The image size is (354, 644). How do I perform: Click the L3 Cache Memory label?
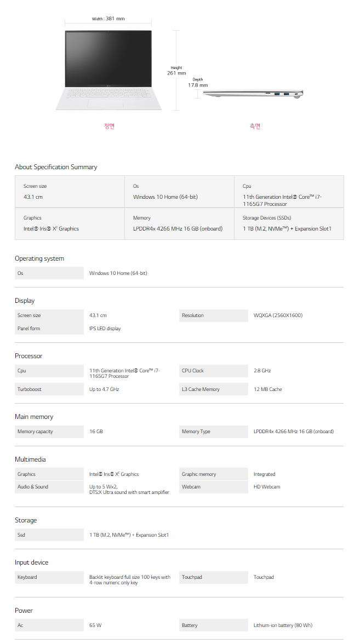(201, 389)
